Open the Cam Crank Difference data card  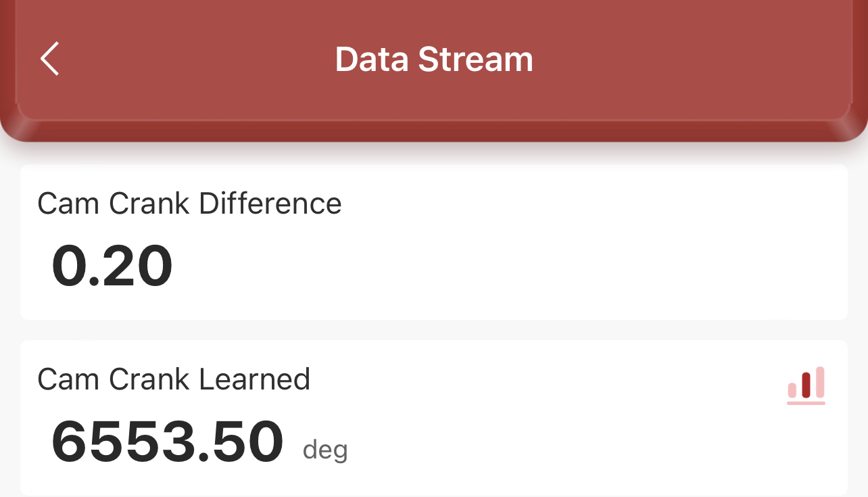click(434, 242)
